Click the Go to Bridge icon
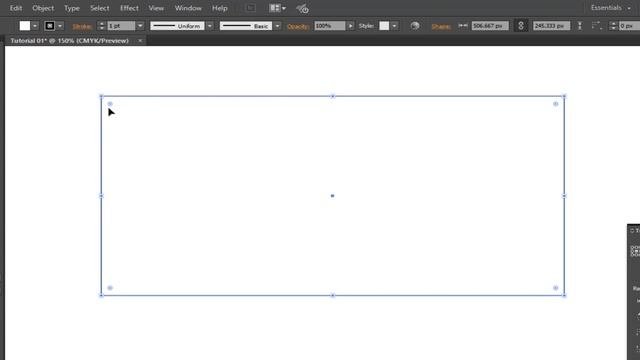Viewport: 640px width, 360px height. click(251, 8)
